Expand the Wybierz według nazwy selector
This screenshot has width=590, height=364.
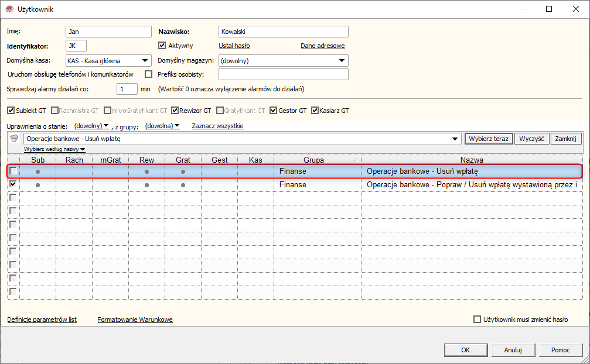coord(54,149)
